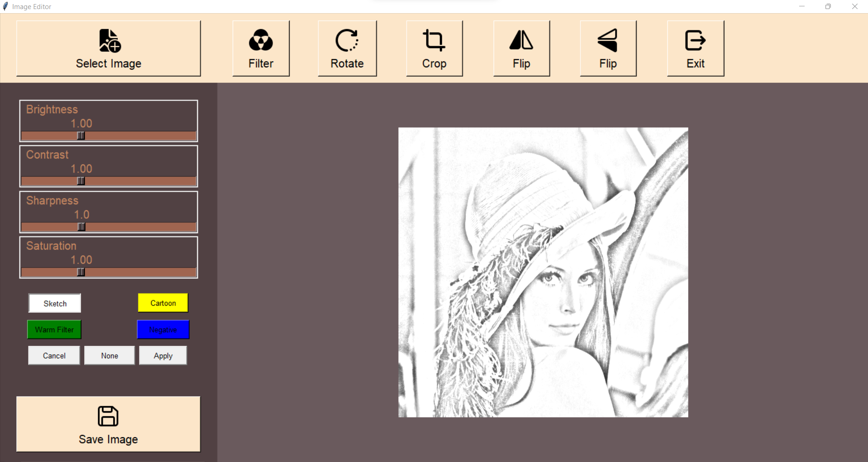Apply the Sketch effect
Screen dimensions: 868x462
(54, 303)
